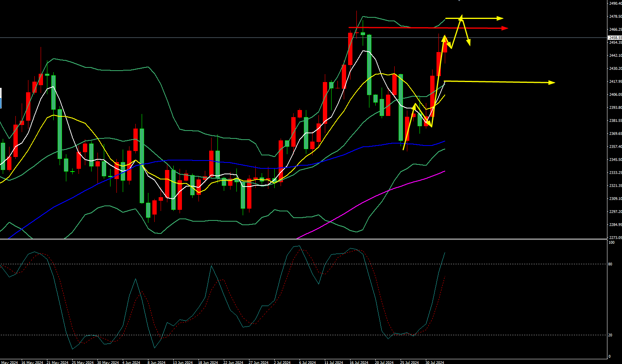
Task: Click the oscillator overbought level 80 label
Action: (x=610, y=264)
